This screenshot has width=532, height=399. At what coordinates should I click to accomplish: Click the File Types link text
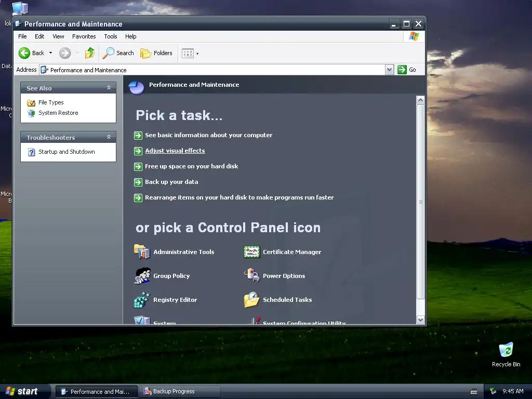coord(51,102)
